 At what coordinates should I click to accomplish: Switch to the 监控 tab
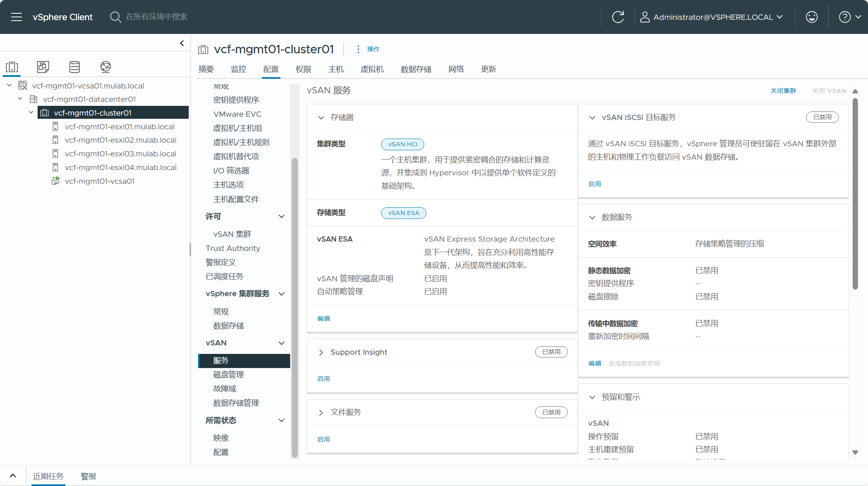tap(238, 69)
